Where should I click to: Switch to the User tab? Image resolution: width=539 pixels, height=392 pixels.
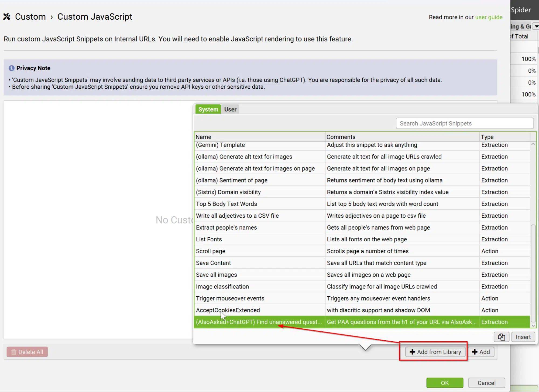pyautogui.click(x=230, y=109)
